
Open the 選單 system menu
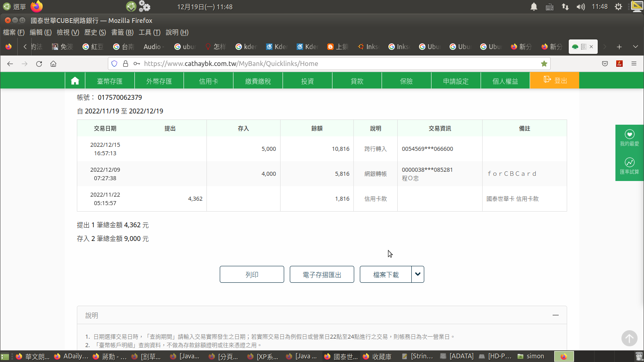click(14, 6)
